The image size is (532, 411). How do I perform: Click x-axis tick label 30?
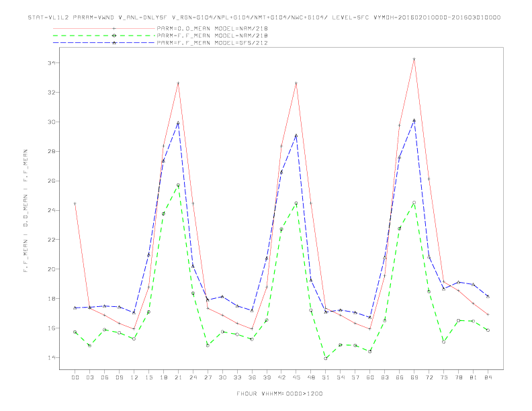click(x=222, y=377)
